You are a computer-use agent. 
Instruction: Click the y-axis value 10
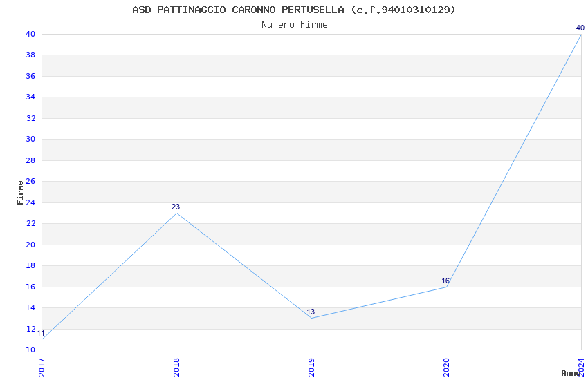tap(30, 350)
